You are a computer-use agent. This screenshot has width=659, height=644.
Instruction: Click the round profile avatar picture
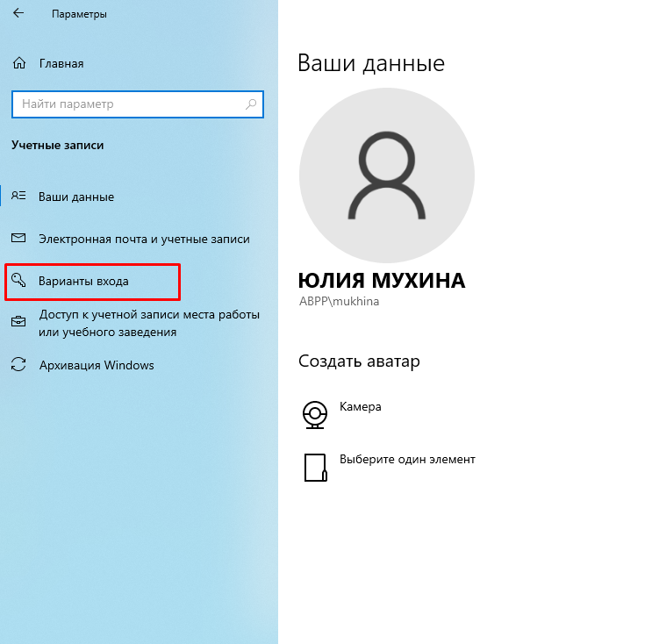pos(387,175)
